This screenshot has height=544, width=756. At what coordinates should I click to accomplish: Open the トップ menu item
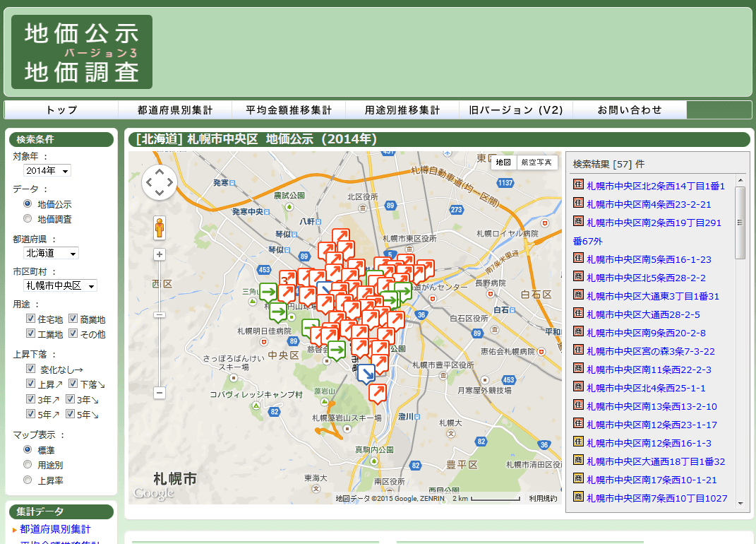pos(61,110)
